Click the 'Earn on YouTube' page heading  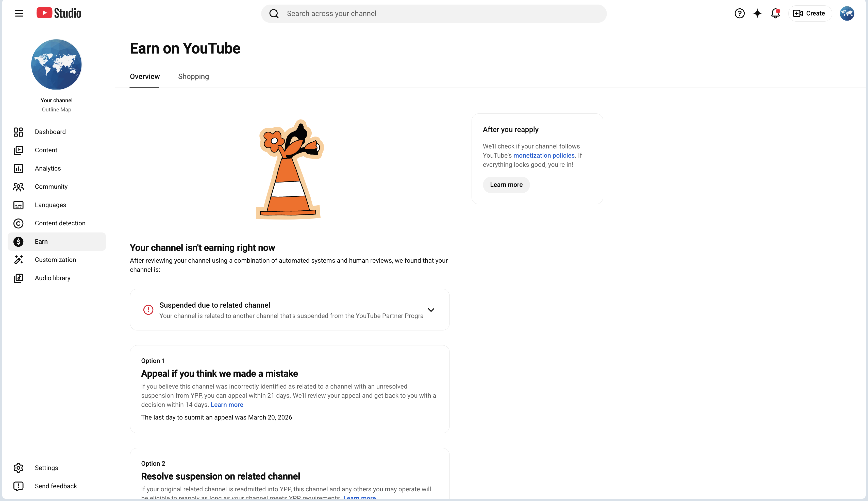coord(185,48)
